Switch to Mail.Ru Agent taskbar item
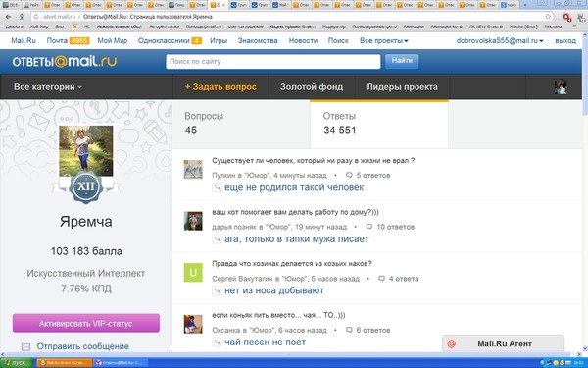The width and height of the screenshot is (588, 368). pyautogui.click(x=65, y=363)
